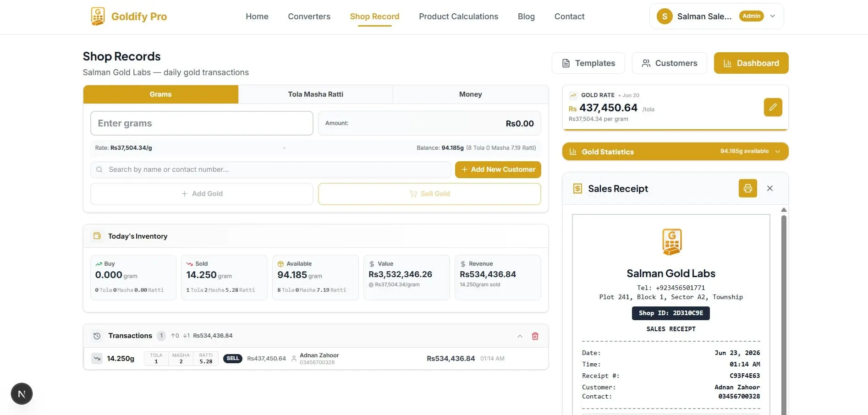Viewport: 868px width, 415px height.
Task: Switch to Tola Masha Ratti tab
Action: [x=315, y=94]
